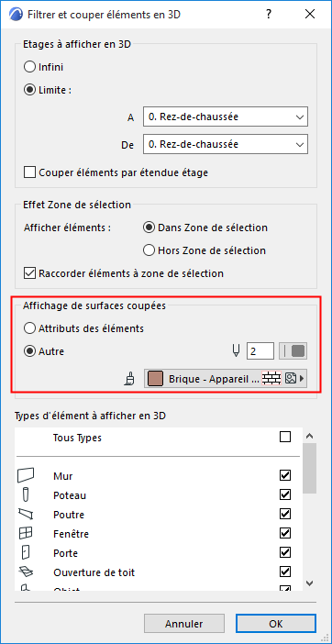Click the Ouverture de toit skylight icon
This screenshot has height=644, width=332.
[x=26, y=572]
